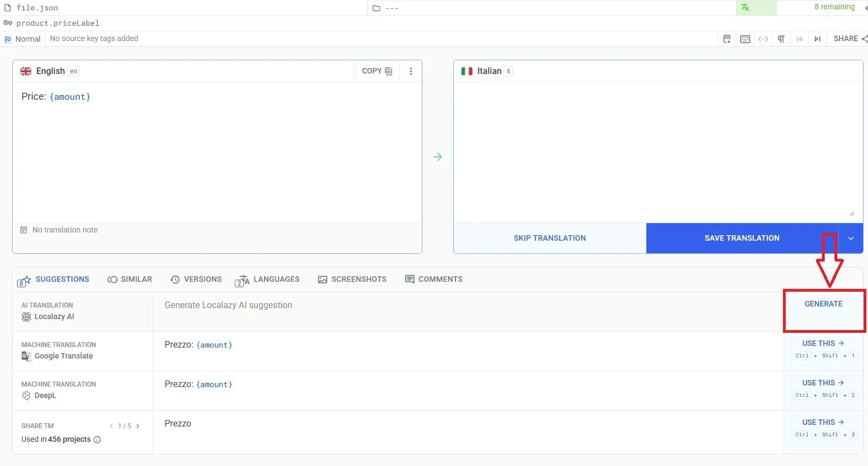Click the product.priceLabel key name

(x=58, y=23)
